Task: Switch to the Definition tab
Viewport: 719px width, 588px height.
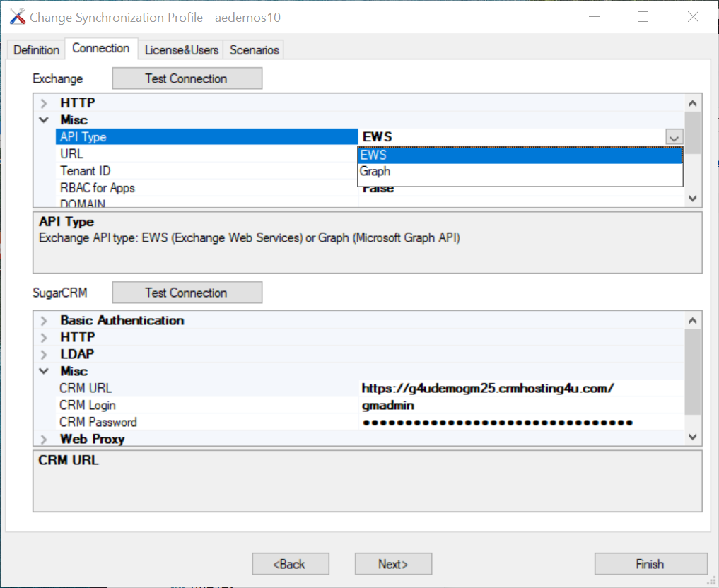Action: click(x=36, y=50)
